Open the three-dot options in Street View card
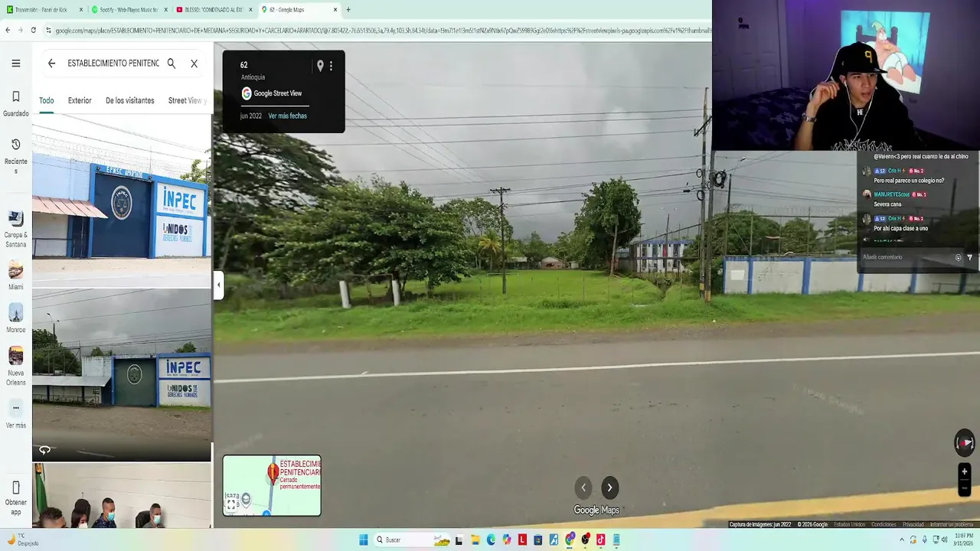This screenshot has width=980, height=551. click(x=331, y=66)
